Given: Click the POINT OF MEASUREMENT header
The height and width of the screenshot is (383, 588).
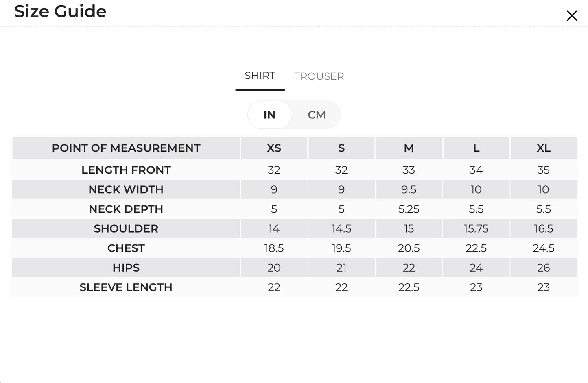Looking at the screenshot, I should pos(126,148).
